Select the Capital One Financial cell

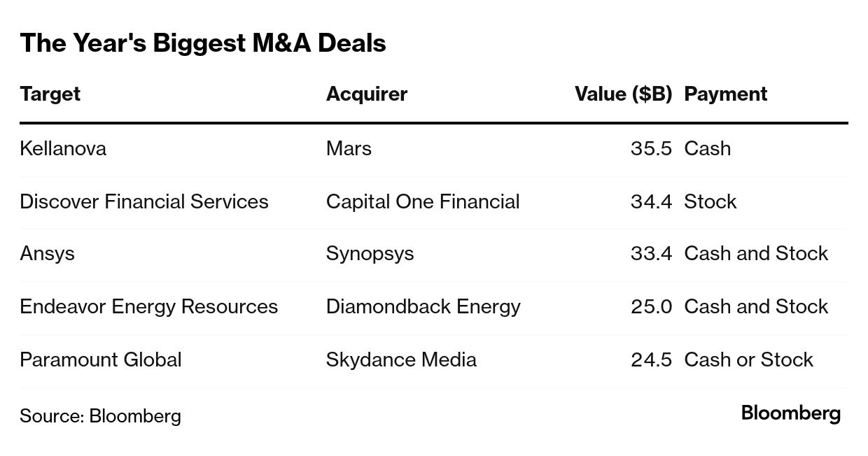point(423,201)
